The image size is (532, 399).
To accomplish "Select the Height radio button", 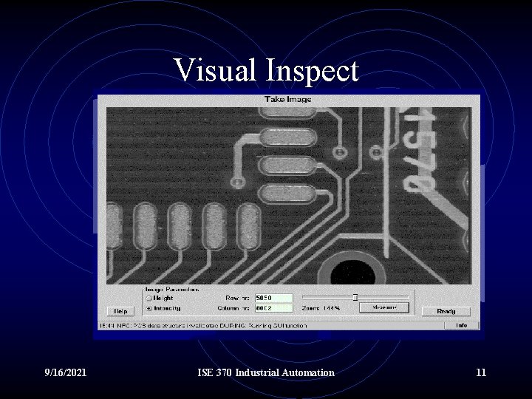I will (149, 299).
